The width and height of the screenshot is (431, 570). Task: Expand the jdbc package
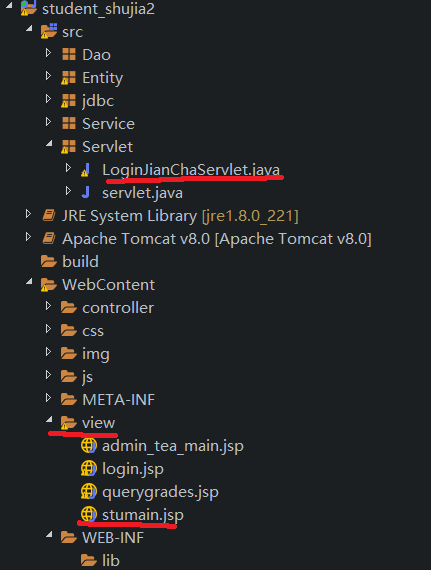48,99
